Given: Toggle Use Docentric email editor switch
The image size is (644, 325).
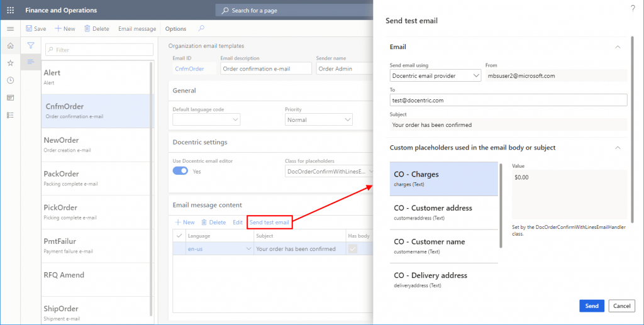Looking at the screenshot, I should 180,171.
